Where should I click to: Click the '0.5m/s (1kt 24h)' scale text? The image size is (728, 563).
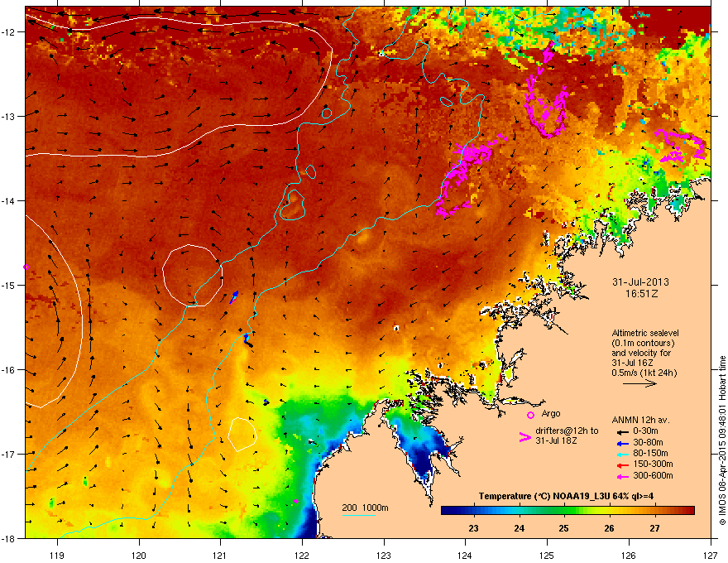644,373
